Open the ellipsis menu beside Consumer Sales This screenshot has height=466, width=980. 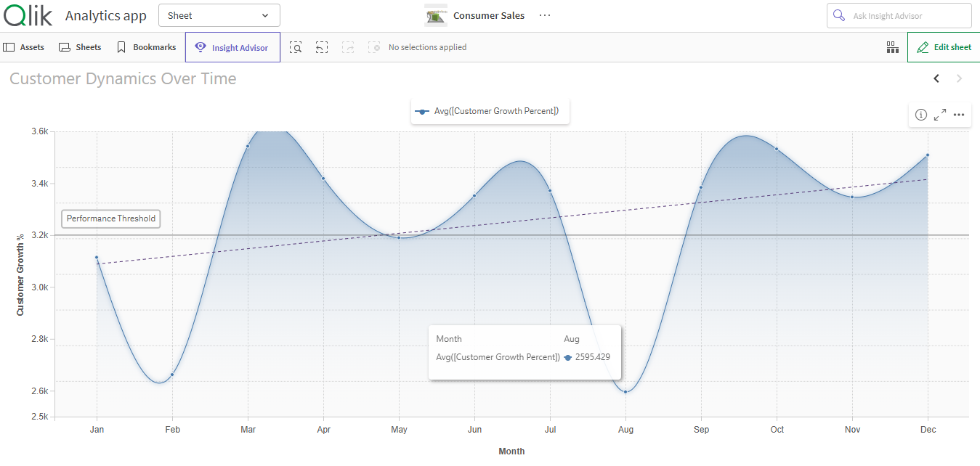click(x=545, y=15)
